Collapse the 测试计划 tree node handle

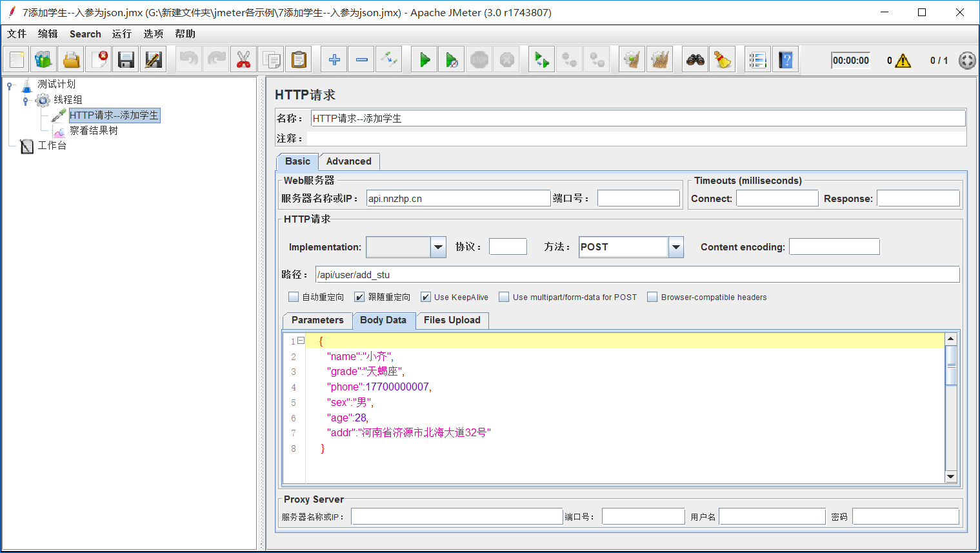pos(10,85)
